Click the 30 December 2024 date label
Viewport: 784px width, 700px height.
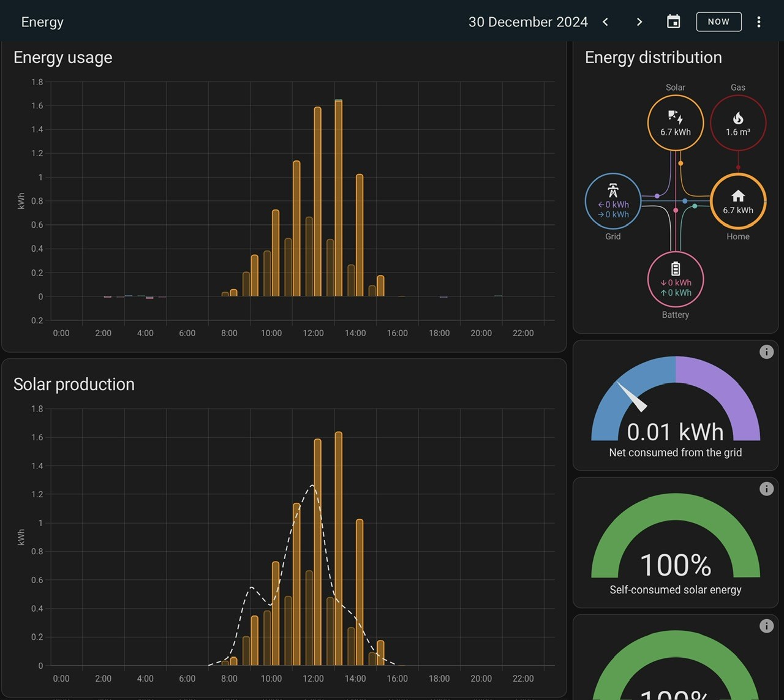click(528, 22)
